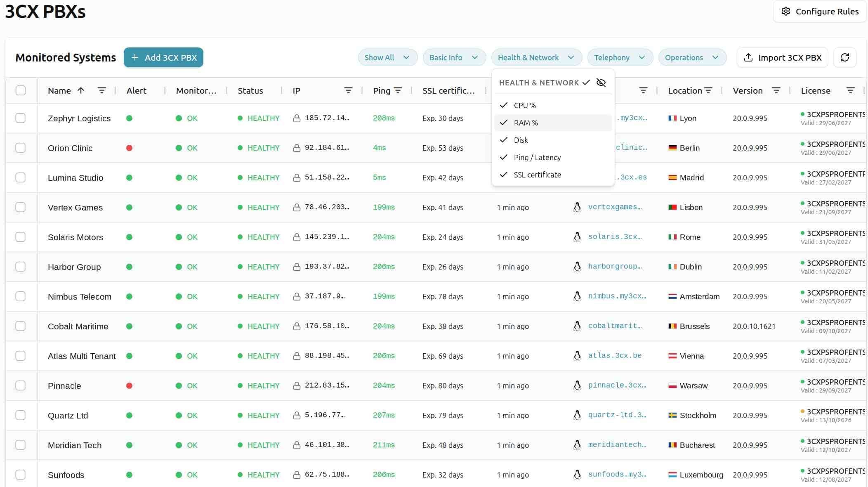Screen dimensions: 868x487
Task: Open the quartz-ltd FQDN link
Action: 617,415
